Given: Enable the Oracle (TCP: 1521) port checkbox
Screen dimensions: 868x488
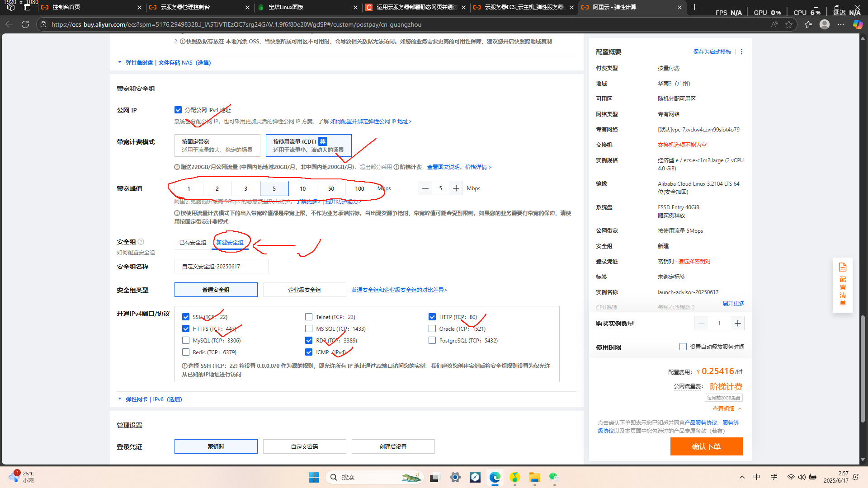Looking at the screenshot, I should coord(432,328).
